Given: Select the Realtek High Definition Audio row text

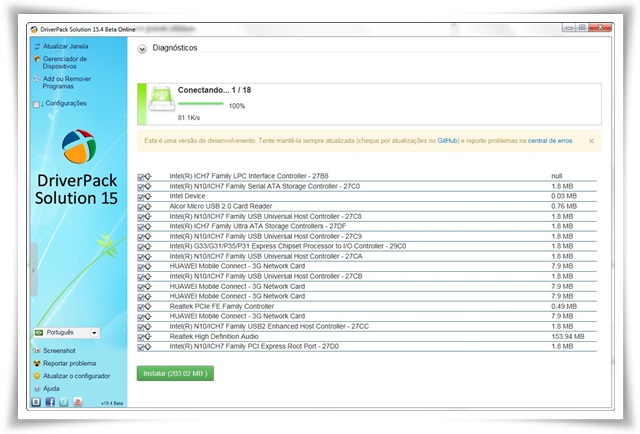Looking at the screenshot, I should (214, 336).
